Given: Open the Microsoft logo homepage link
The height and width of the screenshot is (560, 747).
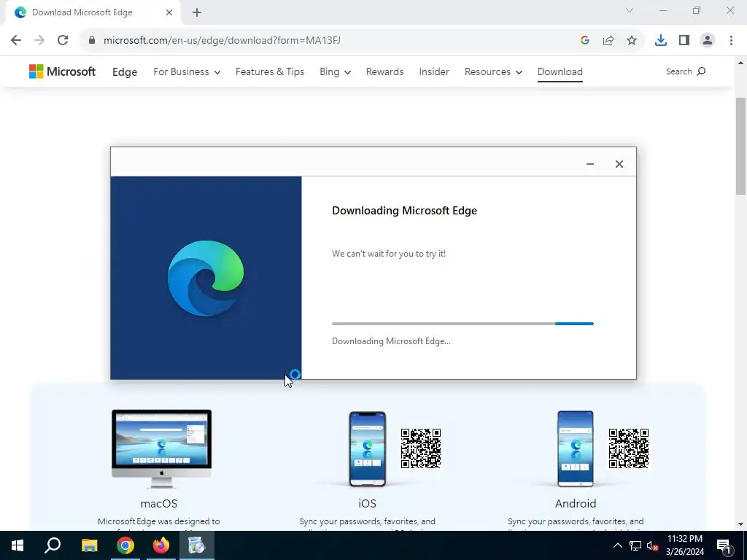Looking at the screenshot, I should 63,71.
